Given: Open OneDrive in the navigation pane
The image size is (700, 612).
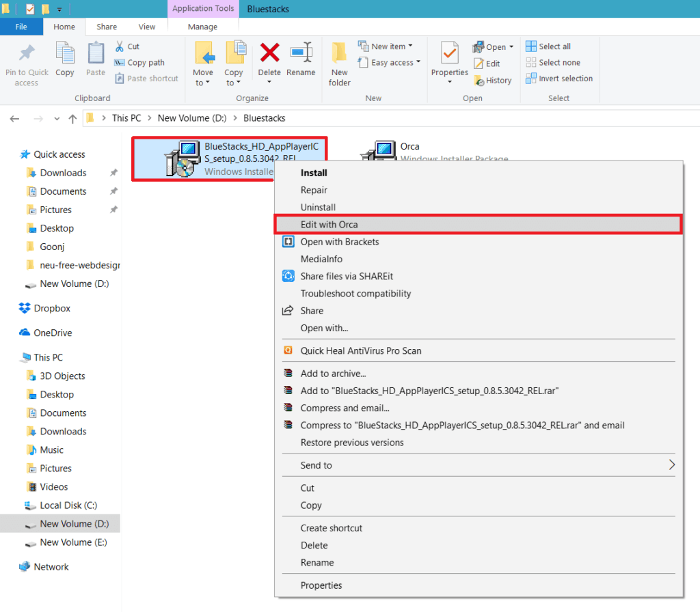Looking at the screenshot, I should [45, 333].
